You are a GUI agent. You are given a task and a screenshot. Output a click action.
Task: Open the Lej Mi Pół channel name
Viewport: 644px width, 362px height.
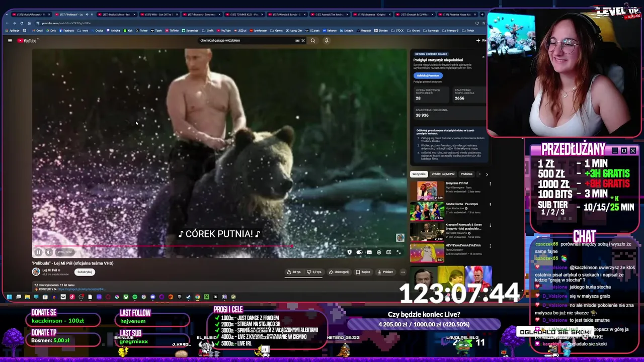tap(50, 270)
